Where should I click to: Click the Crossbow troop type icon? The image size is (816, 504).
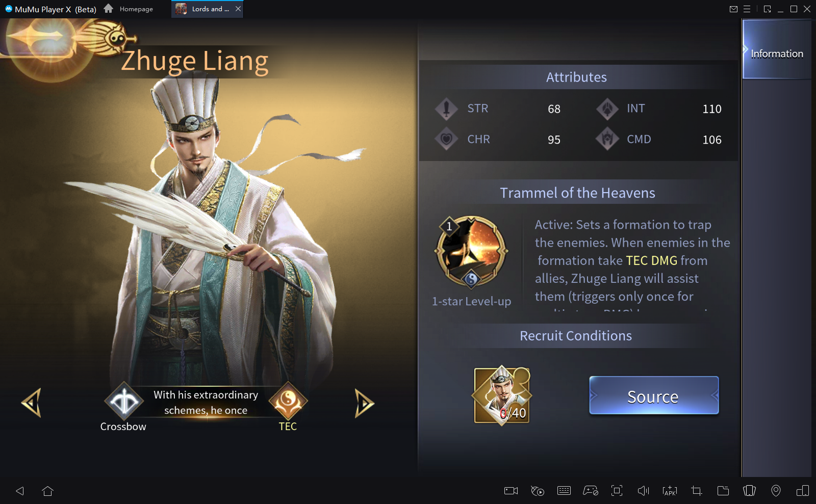(124, 402)
